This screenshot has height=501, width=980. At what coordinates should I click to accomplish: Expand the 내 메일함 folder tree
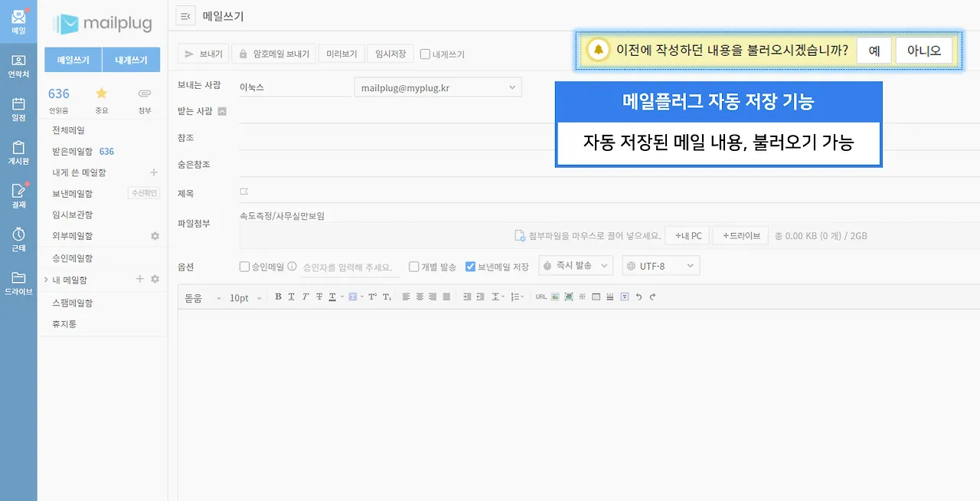point(46,280)
